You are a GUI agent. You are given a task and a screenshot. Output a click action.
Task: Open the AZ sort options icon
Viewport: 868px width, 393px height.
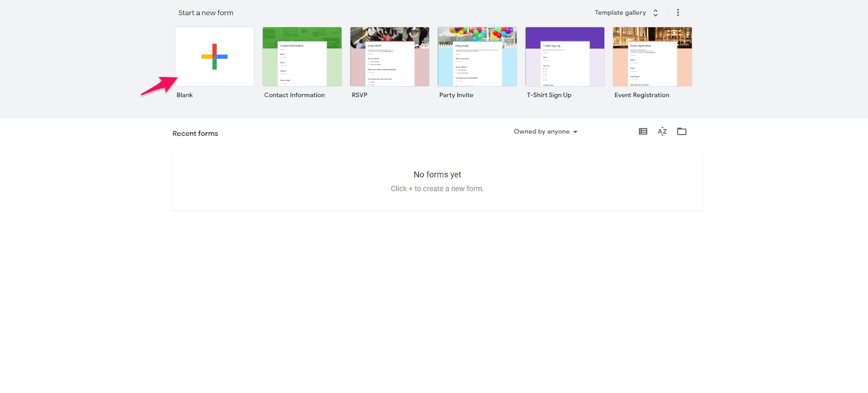(x=662, y=131)
